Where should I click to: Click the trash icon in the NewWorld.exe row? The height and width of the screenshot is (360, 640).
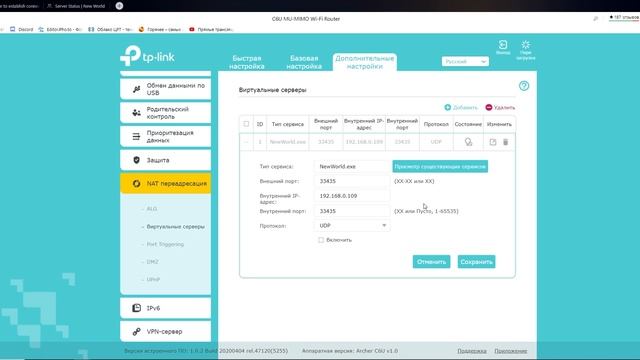pyautogui.click(x=505, y=142)
